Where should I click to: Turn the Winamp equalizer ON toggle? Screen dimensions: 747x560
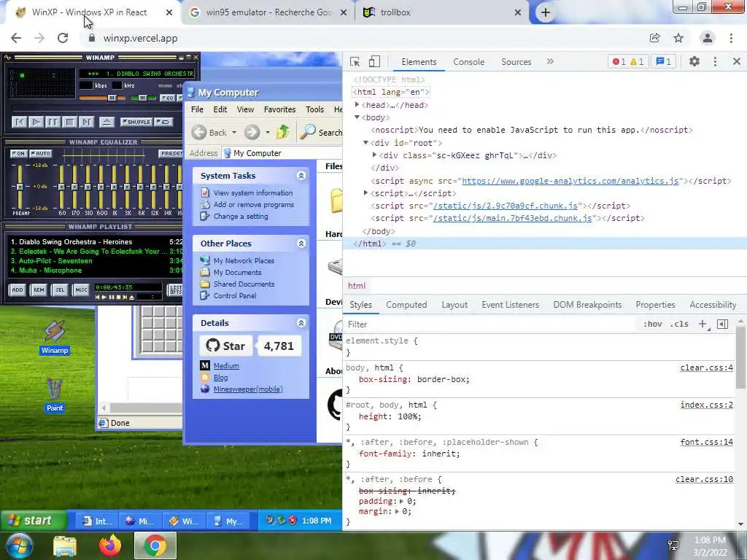18,153
